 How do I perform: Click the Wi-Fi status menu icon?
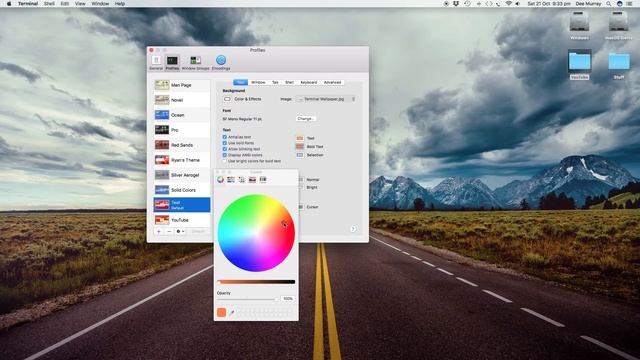(x=508, y=4)
